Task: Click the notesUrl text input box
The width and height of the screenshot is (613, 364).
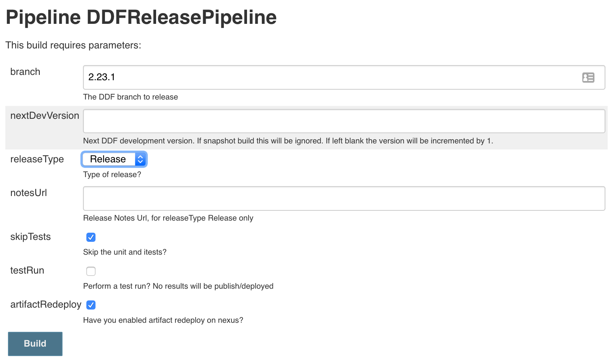Action: point(344,198)
